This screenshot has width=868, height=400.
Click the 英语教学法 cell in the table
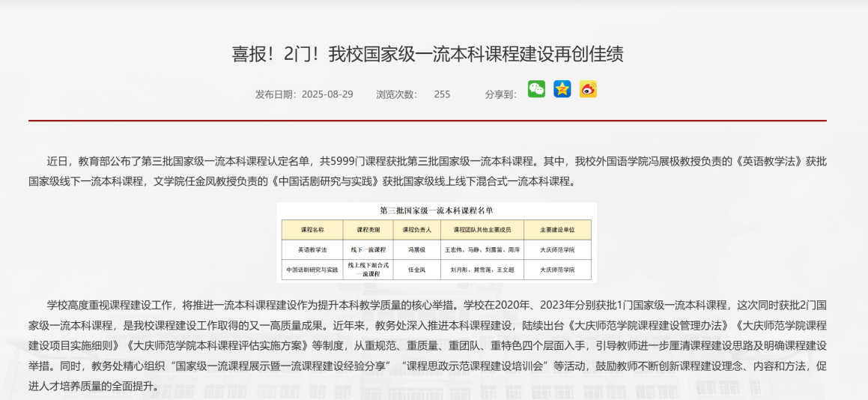click(312, 249)
